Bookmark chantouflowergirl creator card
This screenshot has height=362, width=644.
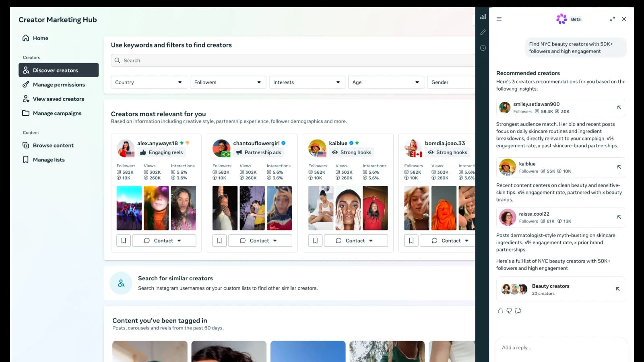click(219, 241)
